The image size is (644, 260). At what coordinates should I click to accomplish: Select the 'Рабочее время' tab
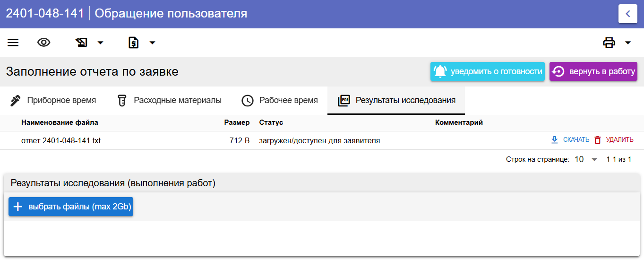pos(280,100)
